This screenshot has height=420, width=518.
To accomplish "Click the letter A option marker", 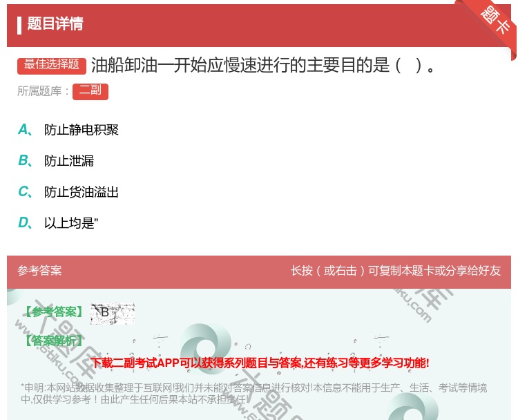I will point(25,130).
